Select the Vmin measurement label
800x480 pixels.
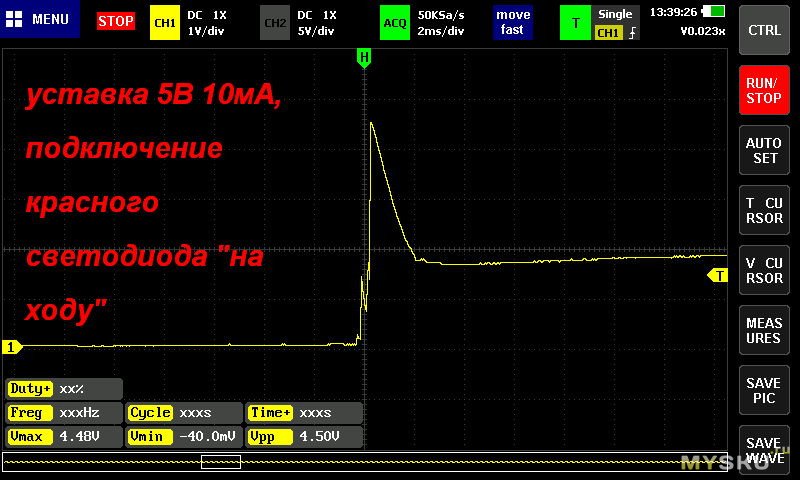[x=150, y=437]
